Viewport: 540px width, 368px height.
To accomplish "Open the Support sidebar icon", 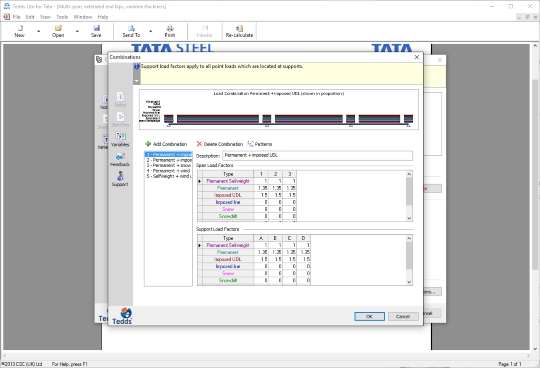I will pyautogui.click(x=120, y=176).
